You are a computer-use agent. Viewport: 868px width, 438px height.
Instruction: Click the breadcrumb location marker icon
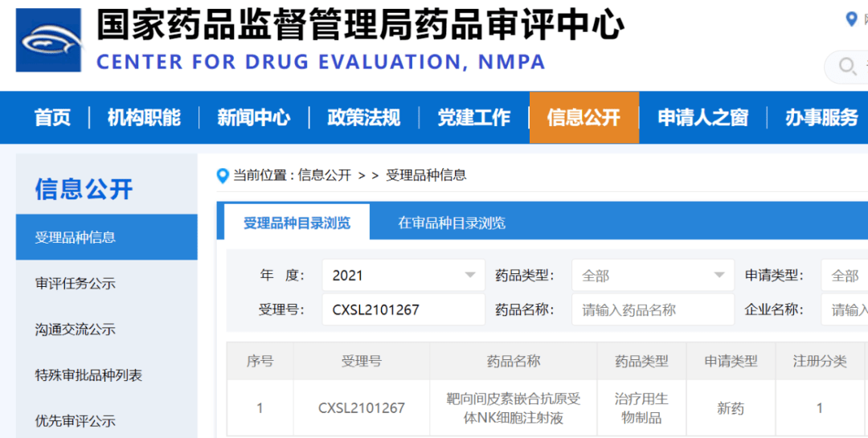point(223,175)
